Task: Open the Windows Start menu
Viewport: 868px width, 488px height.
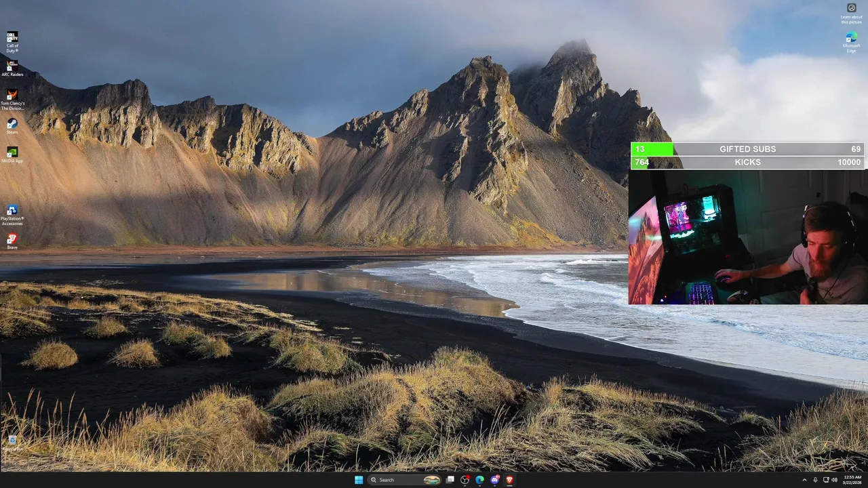Action: [x=358, y=480]
